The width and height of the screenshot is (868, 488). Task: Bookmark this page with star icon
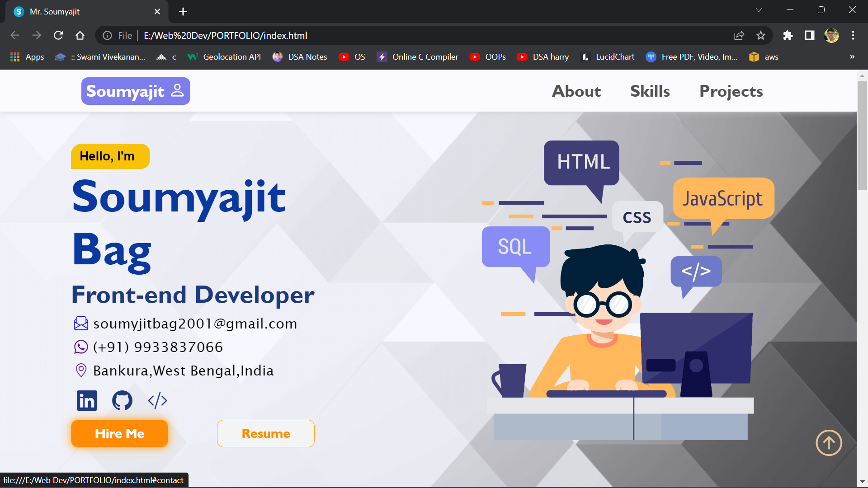761,35
